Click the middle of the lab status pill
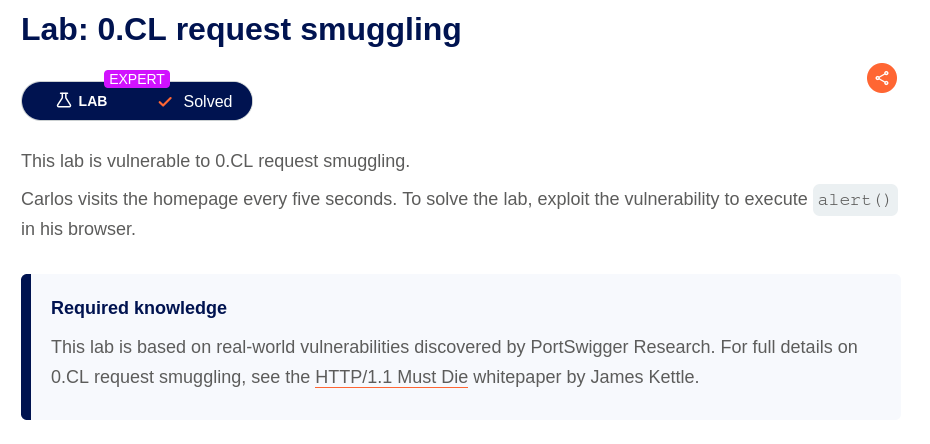The image size is (930, 444). point(137,101)
